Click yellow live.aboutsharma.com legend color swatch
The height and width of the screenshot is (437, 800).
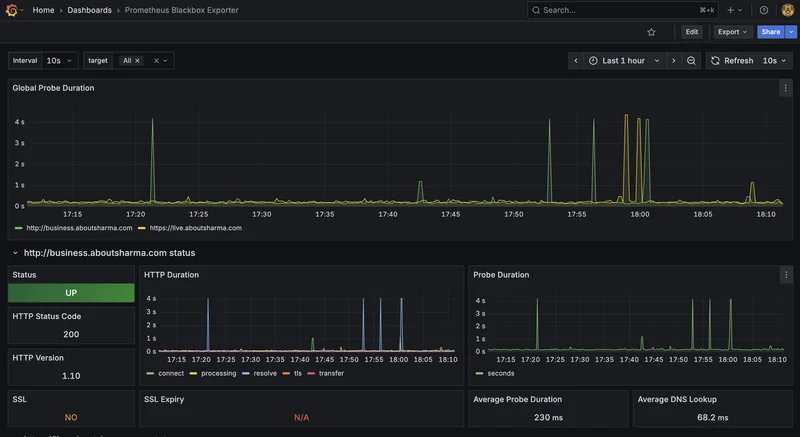coord(142,228)
